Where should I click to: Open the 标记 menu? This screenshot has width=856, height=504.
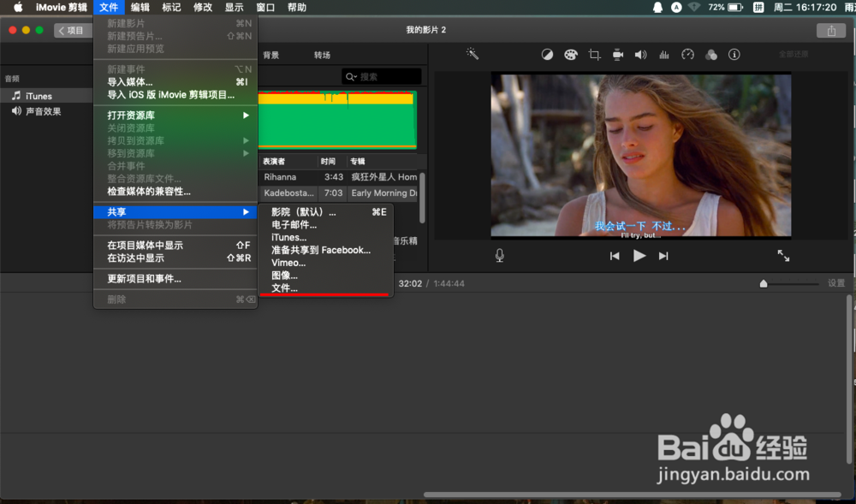tap(171, 7)
